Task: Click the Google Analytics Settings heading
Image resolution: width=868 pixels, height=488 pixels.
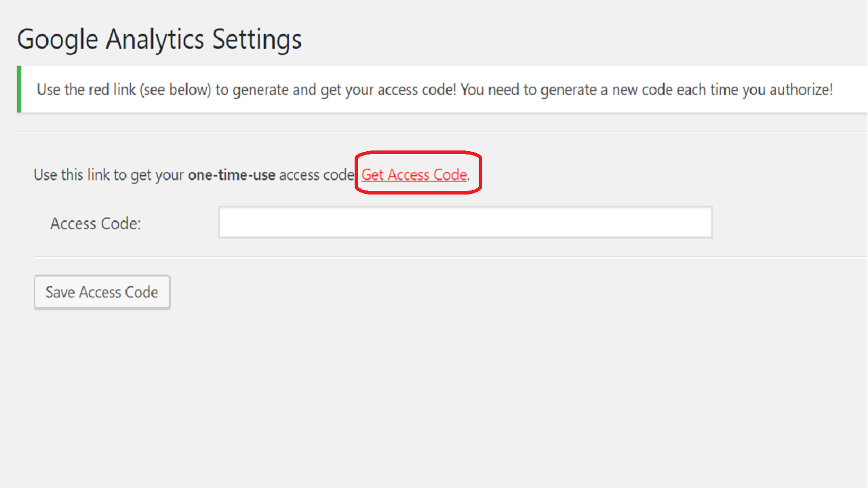Action: (x=159, y=39)
